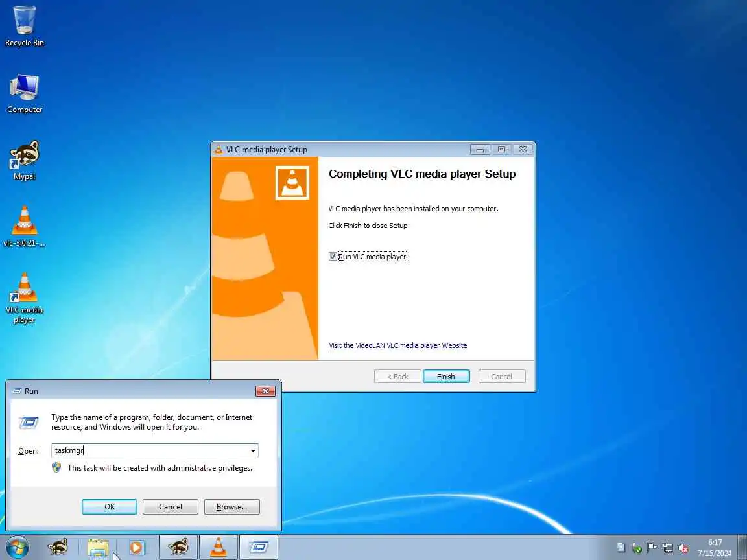Image resolution: width=747 pixels, height=560 pixels.
Task: Open Windows Explorer from the taskbar
Action: tap(98, 547)
